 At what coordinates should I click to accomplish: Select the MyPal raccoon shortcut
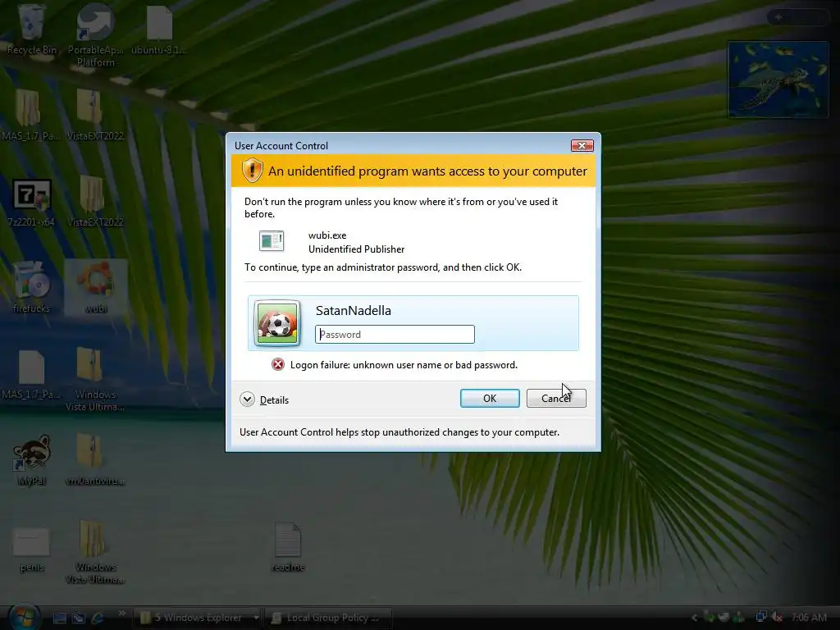pos(32,461)
